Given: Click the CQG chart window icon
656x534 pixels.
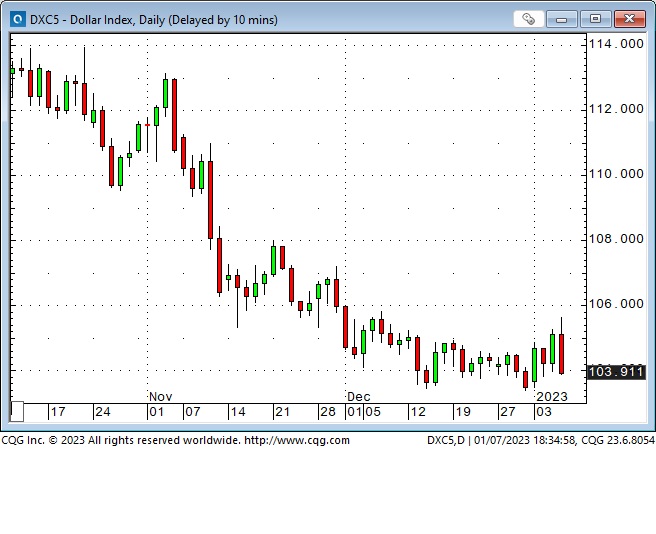Looking at the screenshot, I should coord(18,19).
